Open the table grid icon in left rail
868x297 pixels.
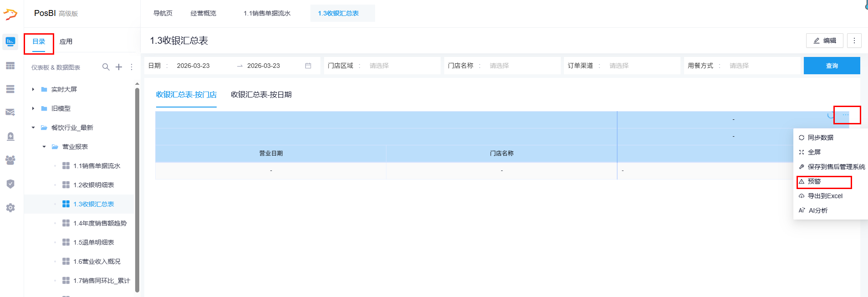10,66
